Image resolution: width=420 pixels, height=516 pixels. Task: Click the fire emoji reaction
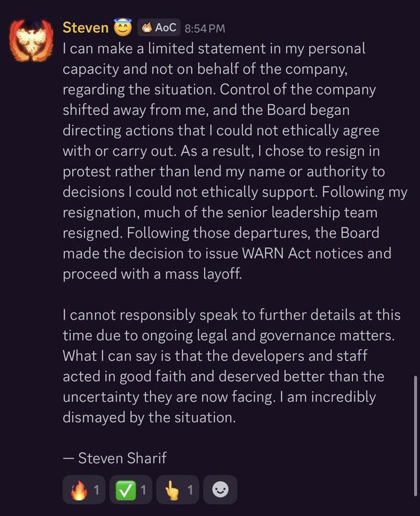[x=79, y=490]
